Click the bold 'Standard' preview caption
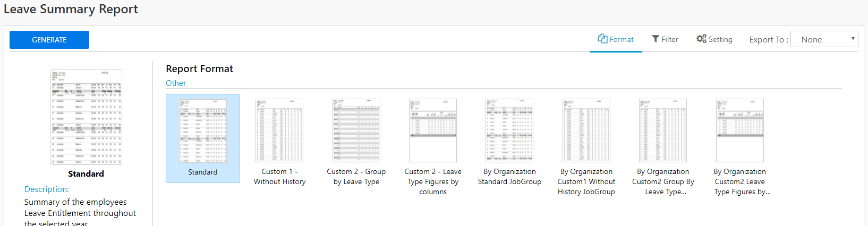This screenshot has height=226, width=868. 86,173
